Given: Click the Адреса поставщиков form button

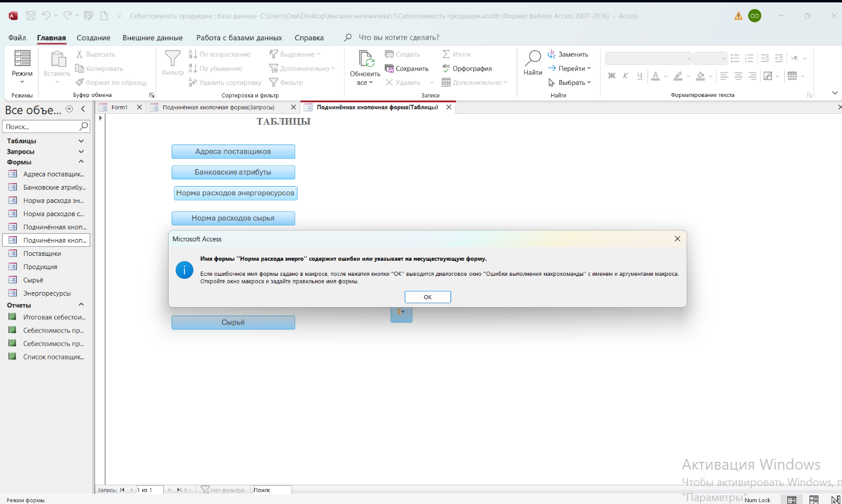Looking at the screenshot, I should pos(233,152).
